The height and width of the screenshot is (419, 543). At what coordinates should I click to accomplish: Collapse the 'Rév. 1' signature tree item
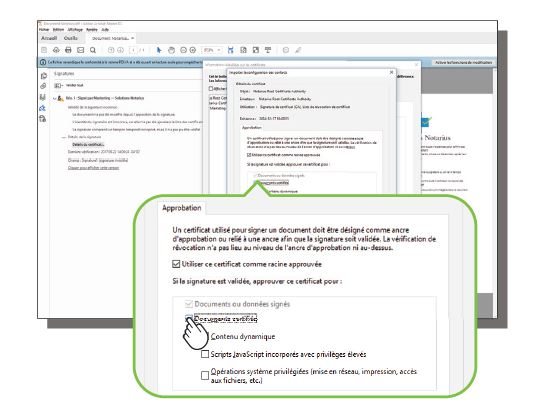pyautogui.click(x=54, y=98)
